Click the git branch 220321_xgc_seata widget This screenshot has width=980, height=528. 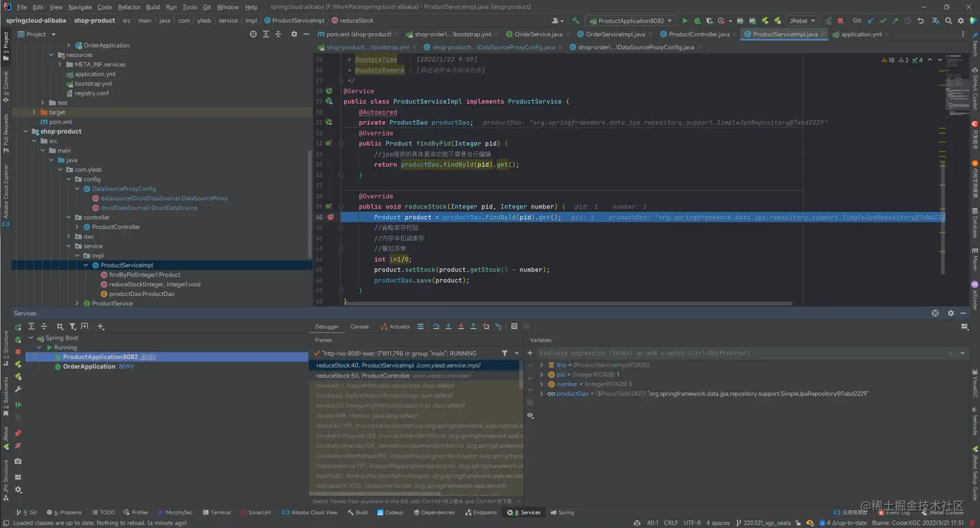[x=764, y=523]
